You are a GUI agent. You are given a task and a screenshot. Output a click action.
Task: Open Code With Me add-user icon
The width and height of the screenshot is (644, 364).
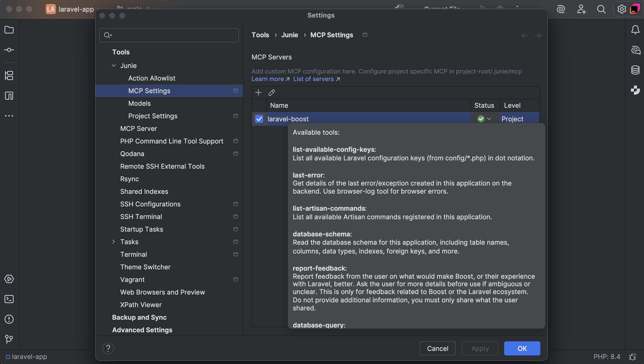click(x=581, y=9)
